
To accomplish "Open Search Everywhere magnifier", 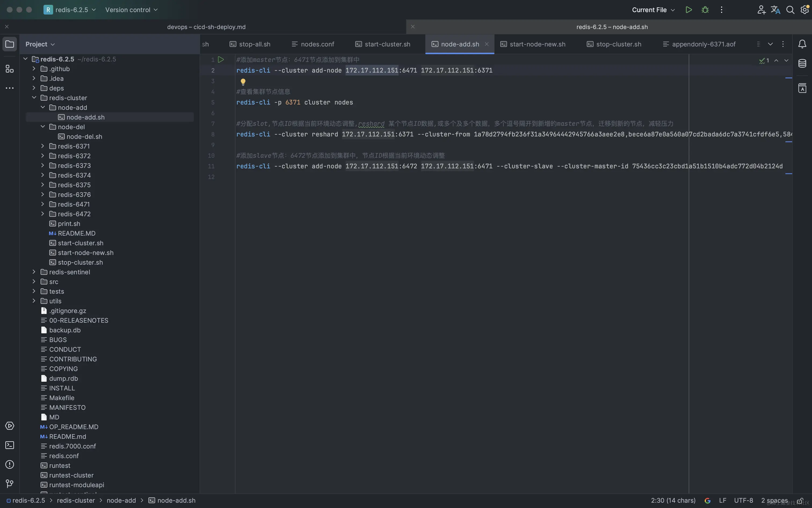I will click(x=790, y=10).
